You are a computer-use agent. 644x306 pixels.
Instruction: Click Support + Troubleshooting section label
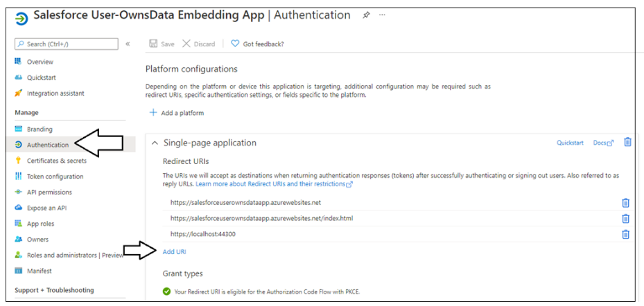(54, 290)
